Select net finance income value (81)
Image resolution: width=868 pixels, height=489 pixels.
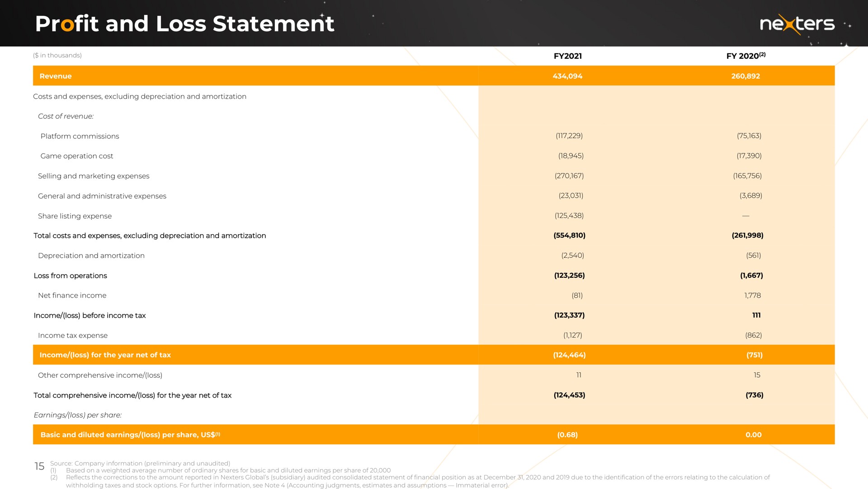[x=577, y=295]
